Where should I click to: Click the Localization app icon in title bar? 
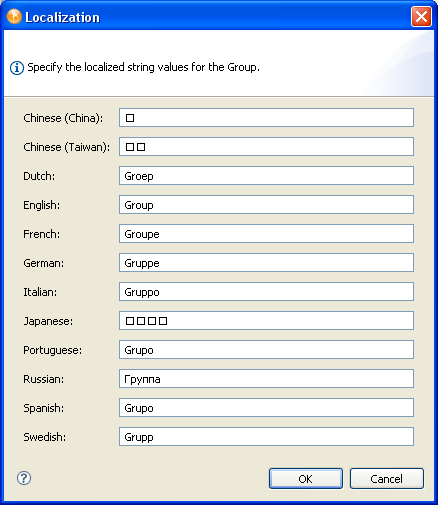click(x=14, y=17)
